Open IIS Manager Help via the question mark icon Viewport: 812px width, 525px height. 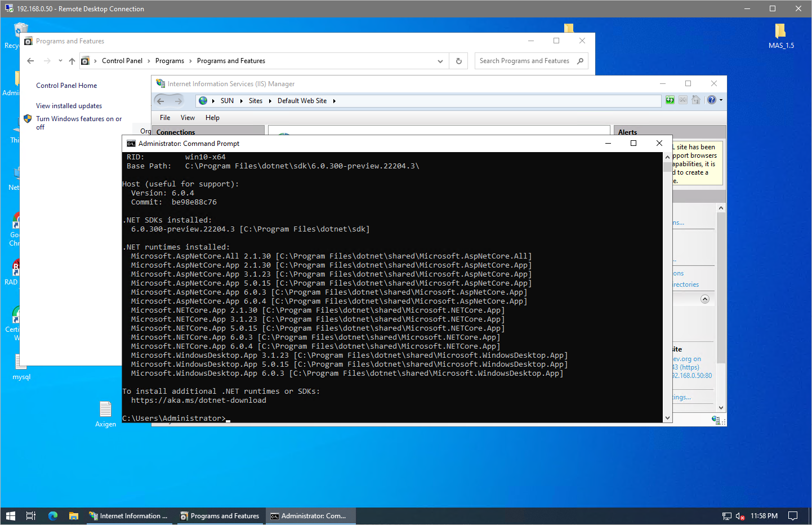pyautogui.click(x=712, y=99)
